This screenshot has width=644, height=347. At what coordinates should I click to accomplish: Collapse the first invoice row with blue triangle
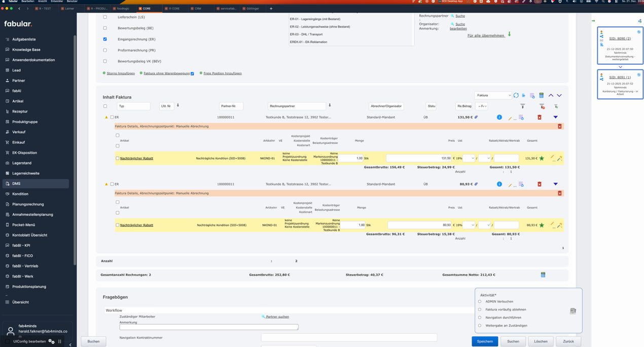coord(556,118)
